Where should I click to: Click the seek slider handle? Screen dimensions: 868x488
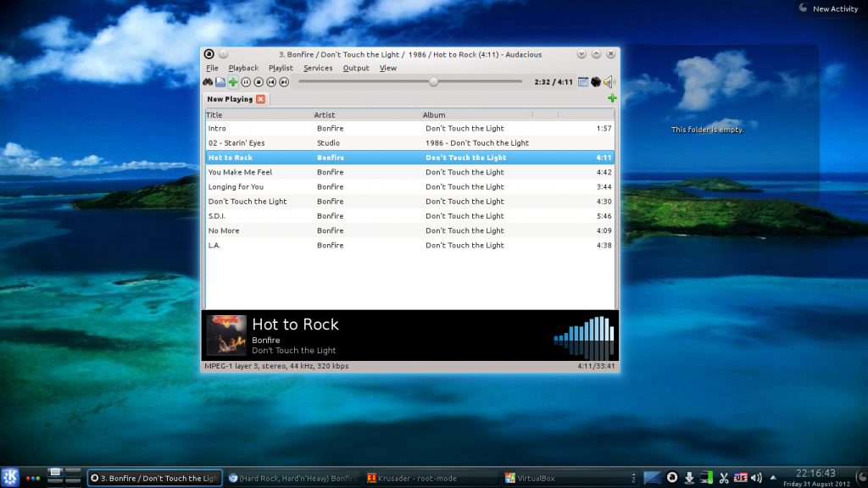(x=434, y=82)
